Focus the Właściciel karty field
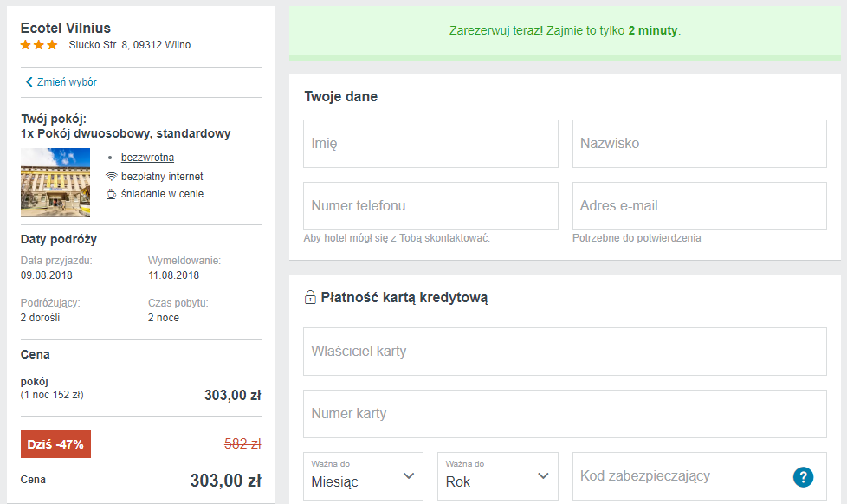 point(565,352)
